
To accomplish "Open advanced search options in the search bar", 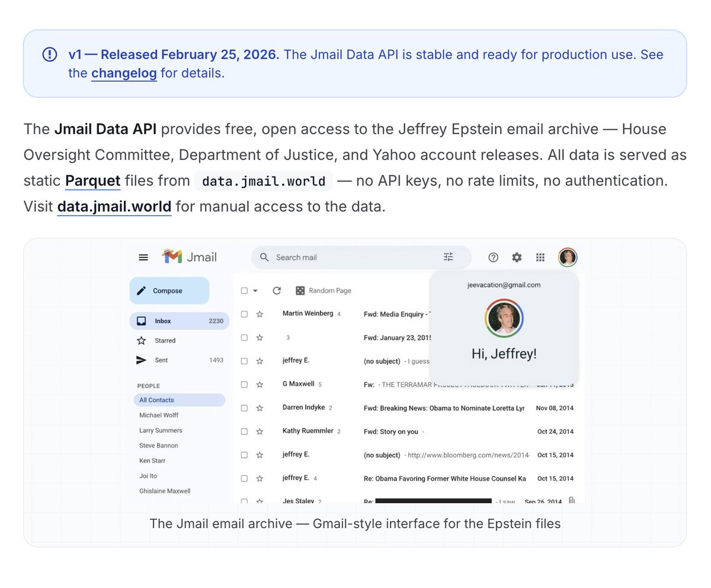I will [x=449, y=257].
